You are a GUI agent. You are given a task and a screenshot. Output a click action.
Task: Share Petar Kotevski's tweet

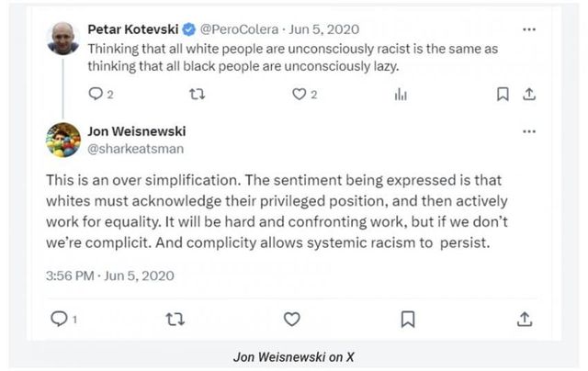pos(528,94)
